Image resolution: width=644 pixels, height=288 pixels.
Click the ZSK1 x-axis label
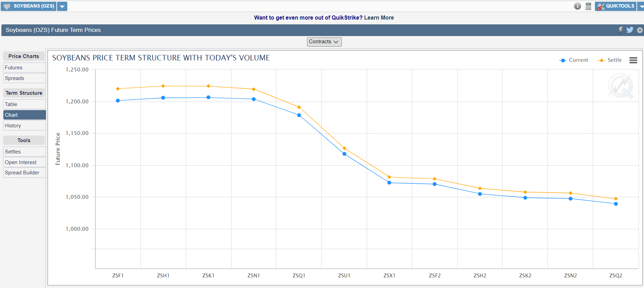[x=208, y=276]
